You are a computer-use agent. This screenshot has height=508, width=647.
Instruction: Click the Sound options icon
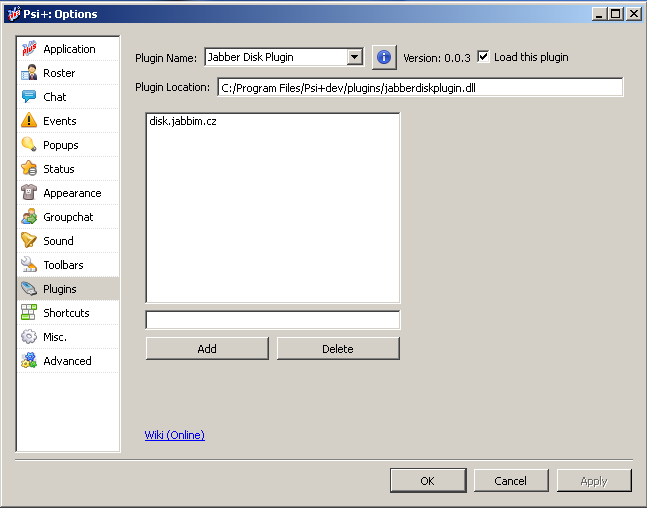29,241
